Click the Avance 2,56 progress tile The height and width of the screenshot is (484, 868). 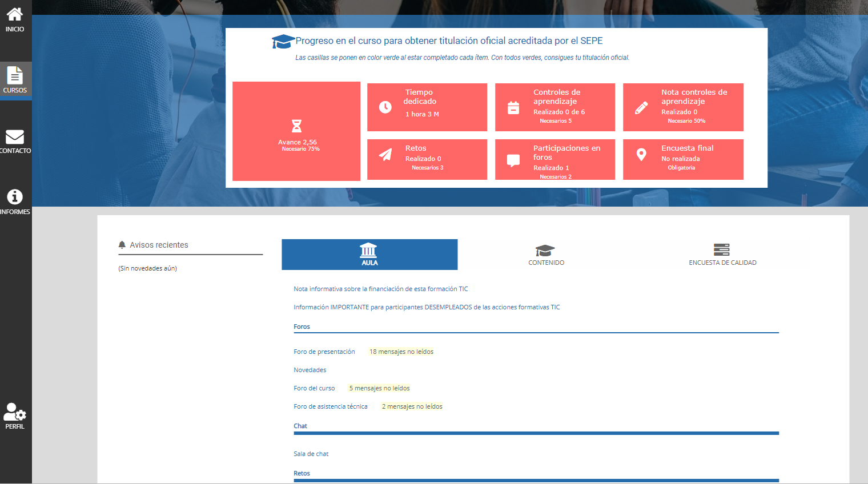tap(296, 131)
